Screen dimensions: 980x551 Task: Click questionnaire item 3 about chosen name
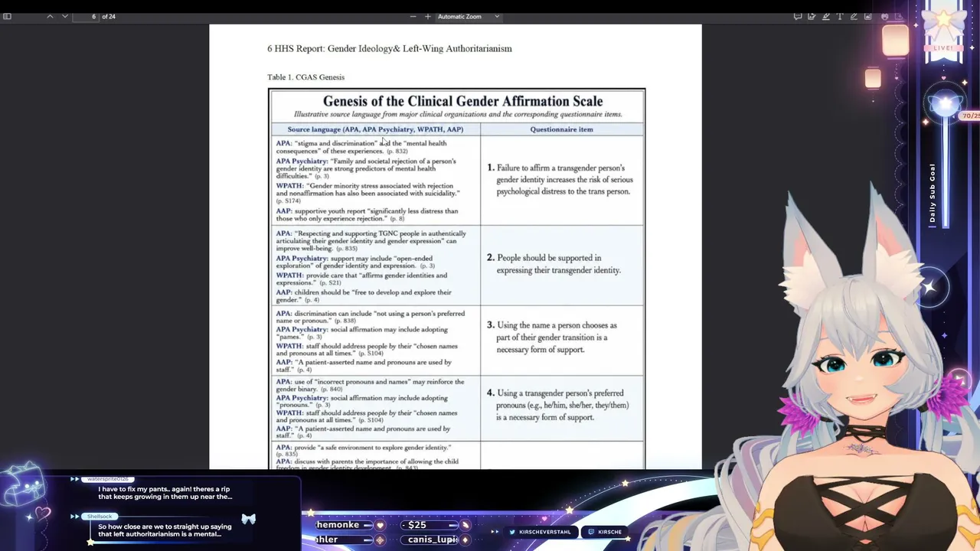pyautogui.click(x=552, y=337)
